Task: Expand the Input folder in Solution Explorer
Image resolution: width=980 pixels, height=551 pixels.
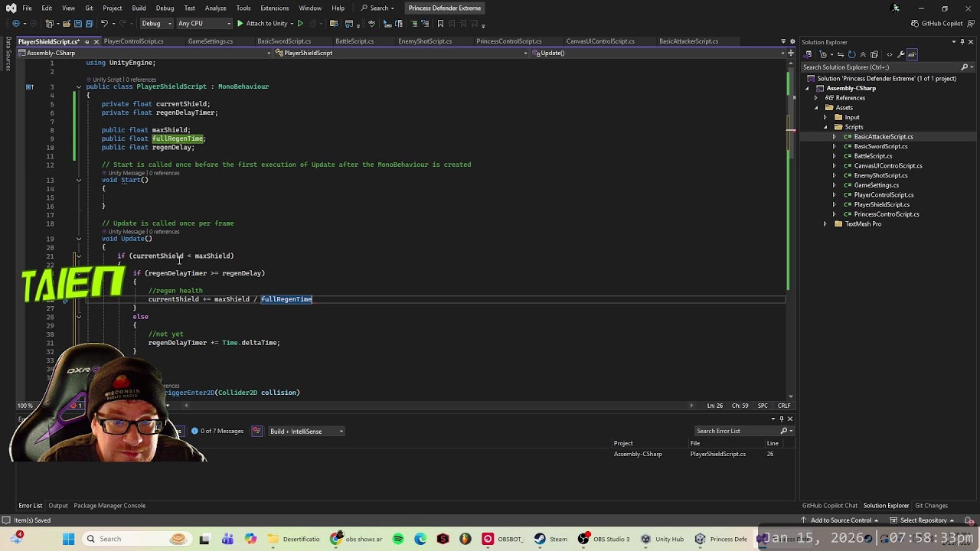Action: 825,118
